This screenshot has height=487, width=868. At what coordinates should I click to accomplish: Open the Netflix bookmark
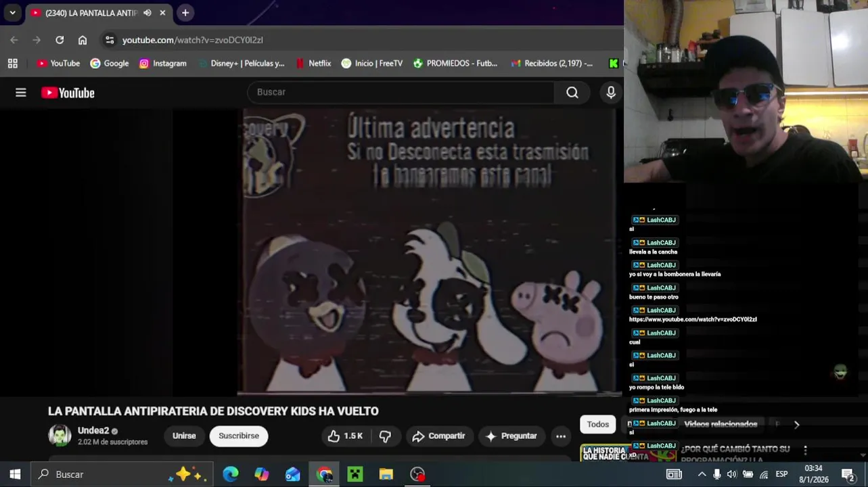[x=313, y=63]
